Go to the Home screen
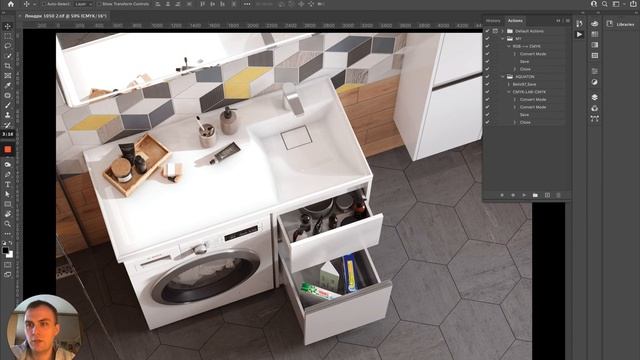 (x=11, y=4)
